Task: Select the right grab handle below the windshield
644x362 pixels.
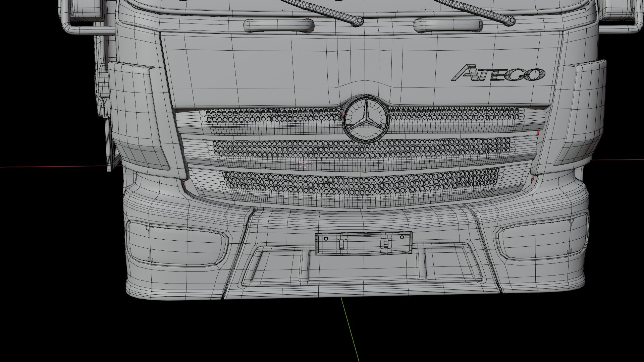Action: (448, 25)
